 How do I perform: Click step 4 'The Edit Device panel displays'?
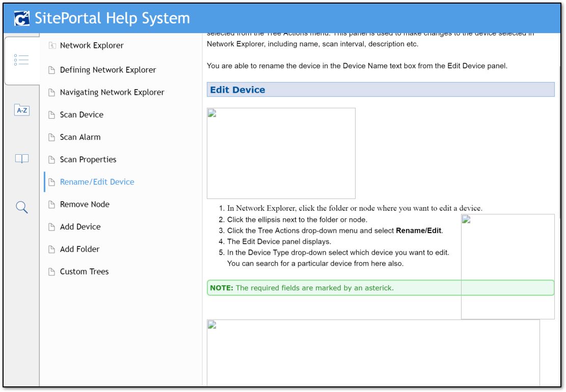point(279,242)
